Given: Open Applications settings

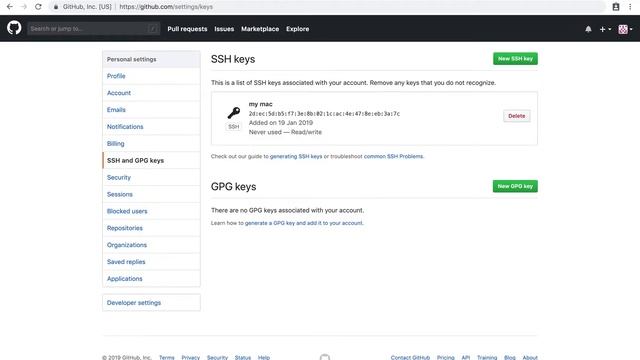Looking at the screenshot, I should click(151, 279).
